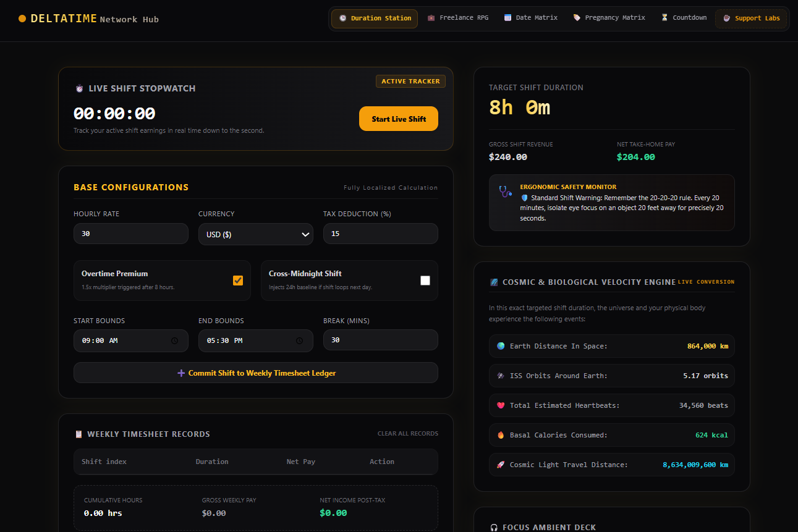The image size is (798, 532).
Task: Click the Ergonomic Safety Monitor stethoscope icon
Action: [x=506, y=191]
